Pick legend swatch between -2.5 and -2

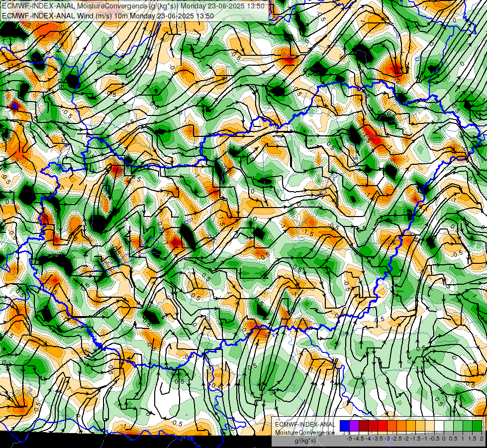[401, 426]
